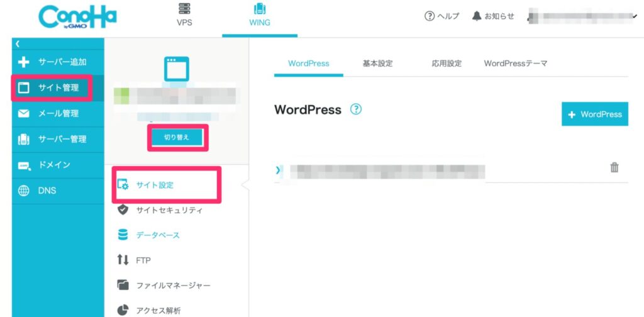Click the help icon beside WordPress heading
Image resolution: width=644 pixels, height=317 pixels.
tap(356, 109)
